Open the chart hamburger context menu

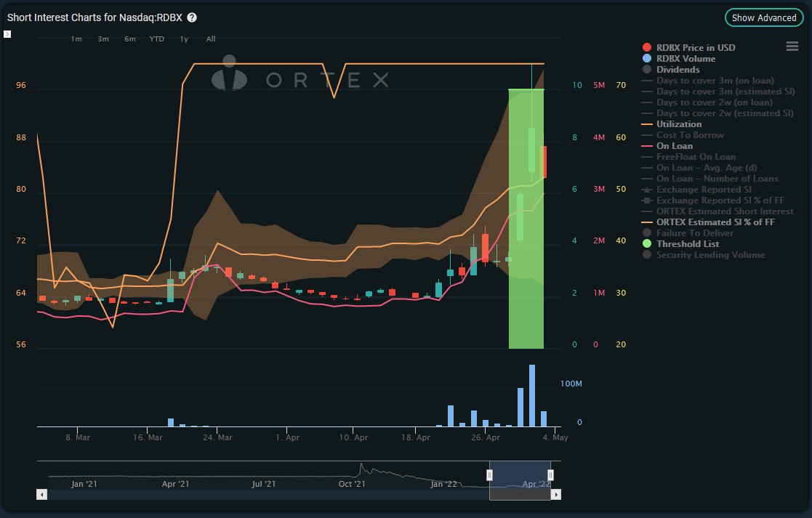792,46
